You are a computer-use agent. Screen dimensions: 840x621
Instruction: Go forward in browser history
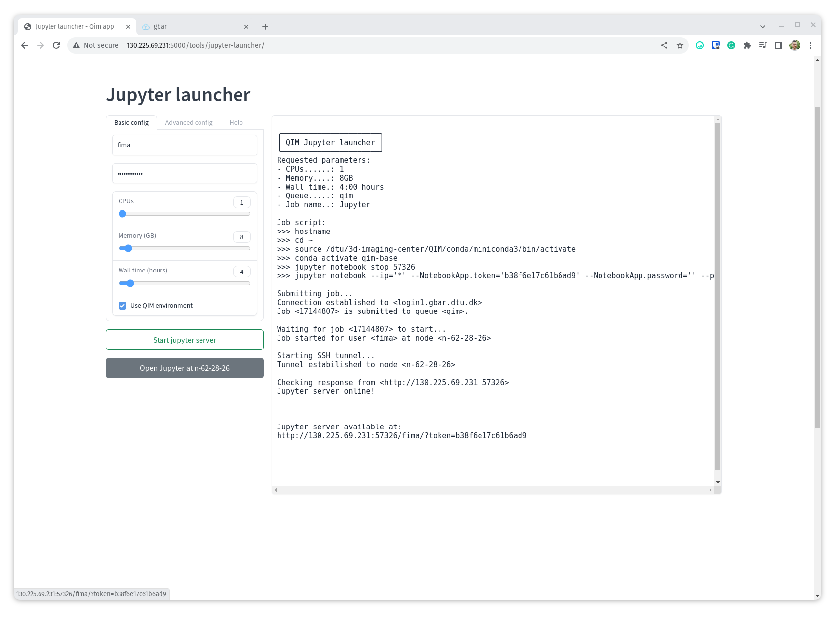tap(40, 45)
